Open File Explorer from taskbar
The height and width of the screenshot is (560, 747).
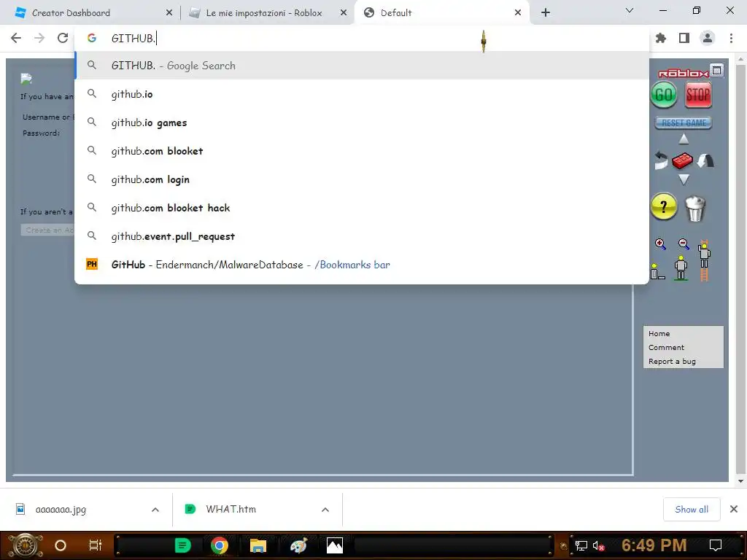[258, 545]
